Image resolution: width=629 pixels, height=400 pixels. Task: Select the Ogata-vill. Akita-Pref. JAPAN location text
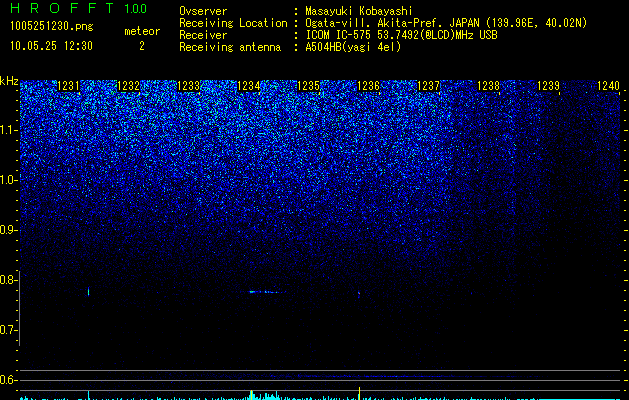(446, 23)
